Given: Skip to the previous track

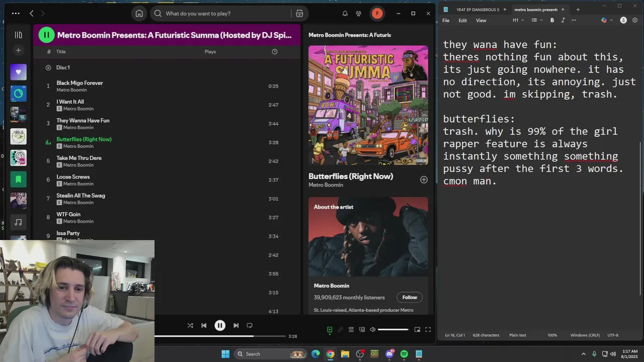Looking at the screenshot, I should point(204,325).
